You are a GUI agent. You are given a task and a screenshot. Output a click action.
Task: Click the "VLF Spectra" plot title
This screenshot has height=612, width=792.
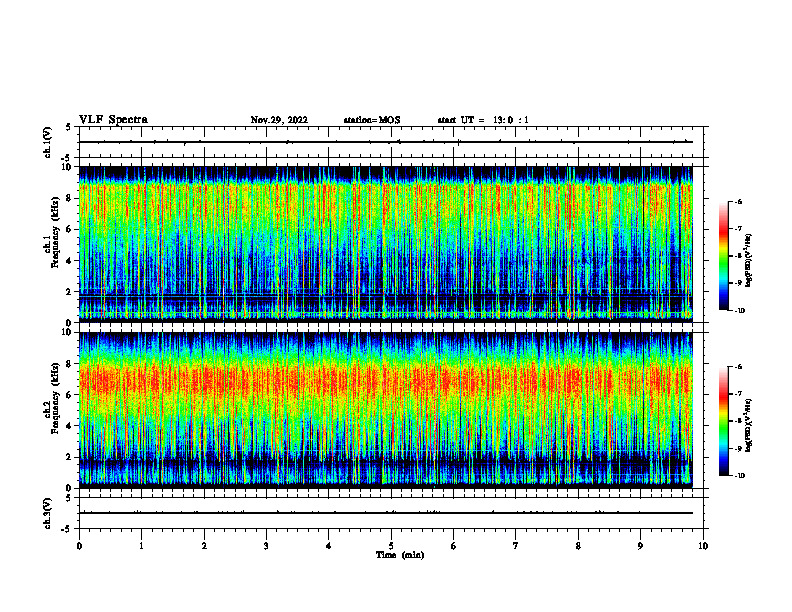(x=113, y=120)
